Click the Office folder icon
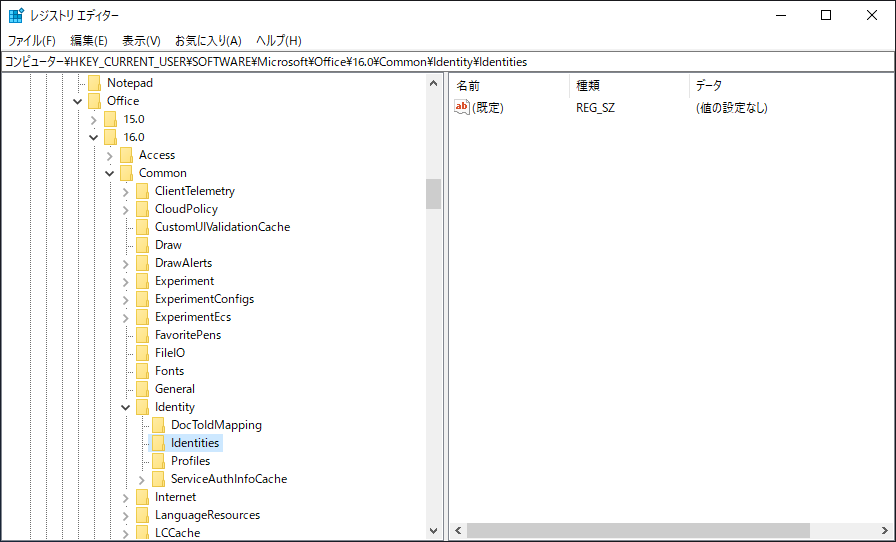Screen dimensions: 896x542 tap(95, 101)
